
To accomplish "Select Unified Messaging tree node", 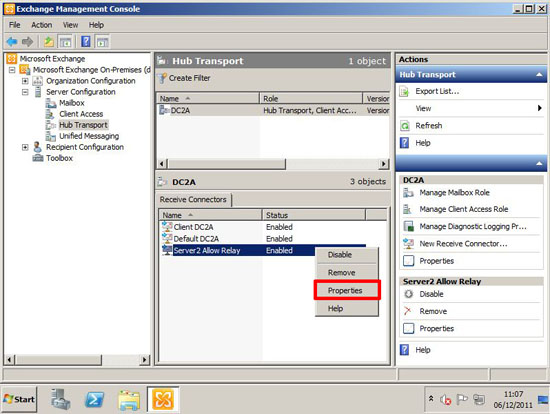I will 89,136.
